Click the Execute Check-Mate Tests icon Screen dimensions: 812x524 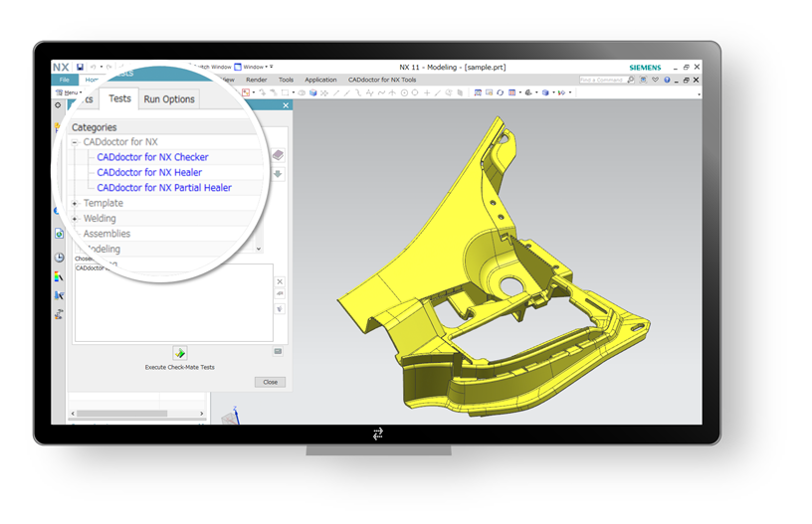[x=180, y=353]
